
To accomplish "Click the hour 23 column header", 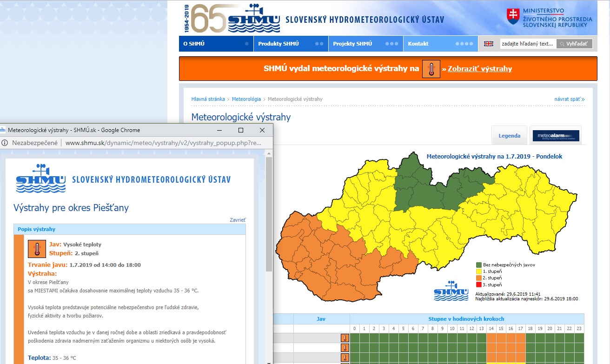I will pos(579,329).
